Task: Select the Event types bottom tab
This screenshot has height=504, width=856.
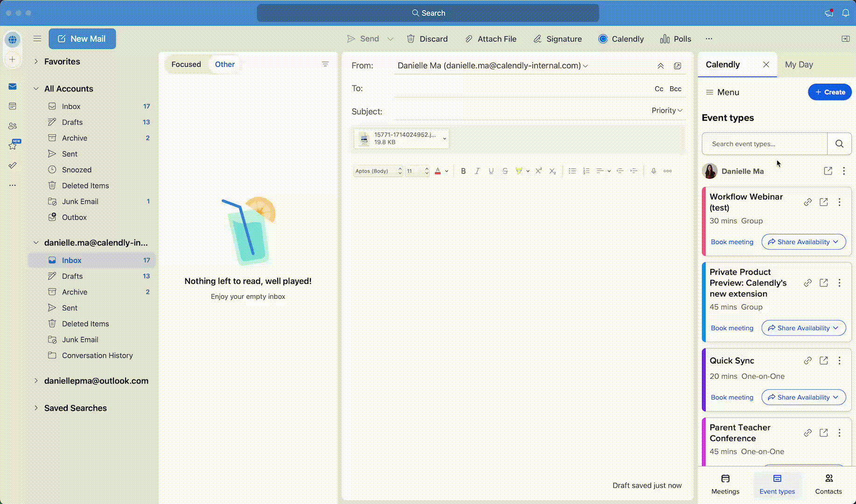Action: (777, 484)
